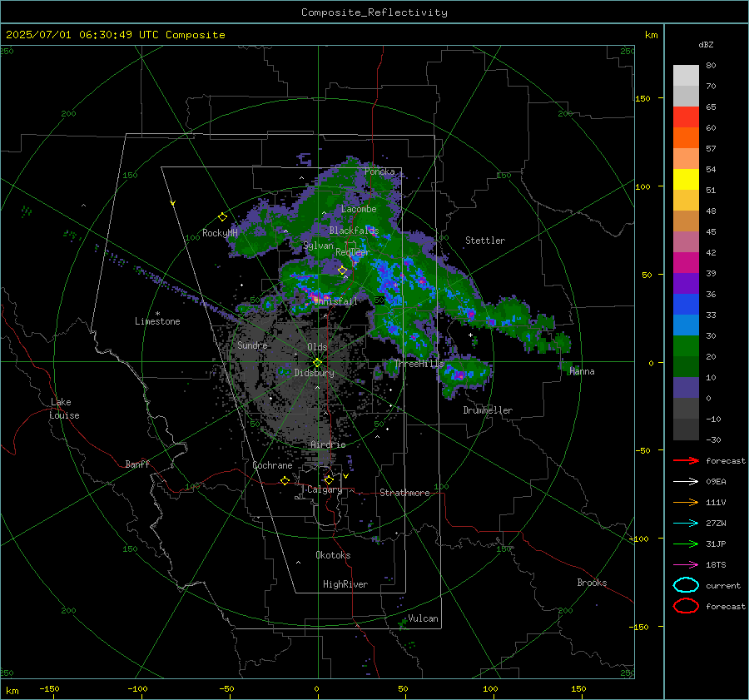Pick the yellow 51-54 dBZ swatch

686,180
